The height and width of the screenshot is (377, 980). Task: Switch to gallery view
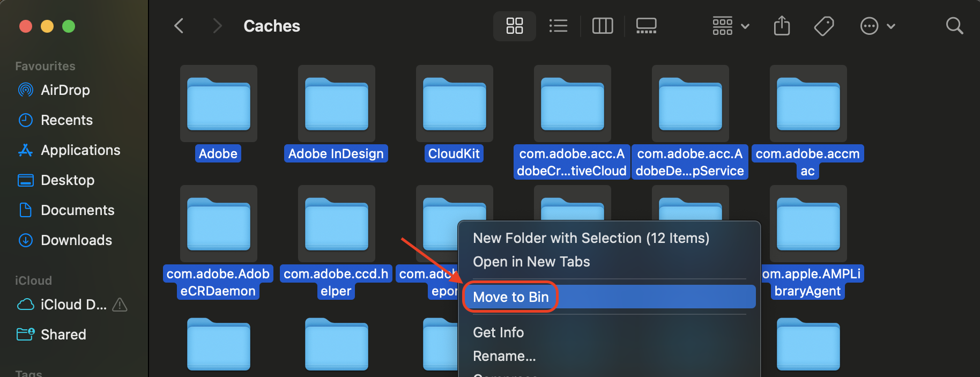click(647, 26)
